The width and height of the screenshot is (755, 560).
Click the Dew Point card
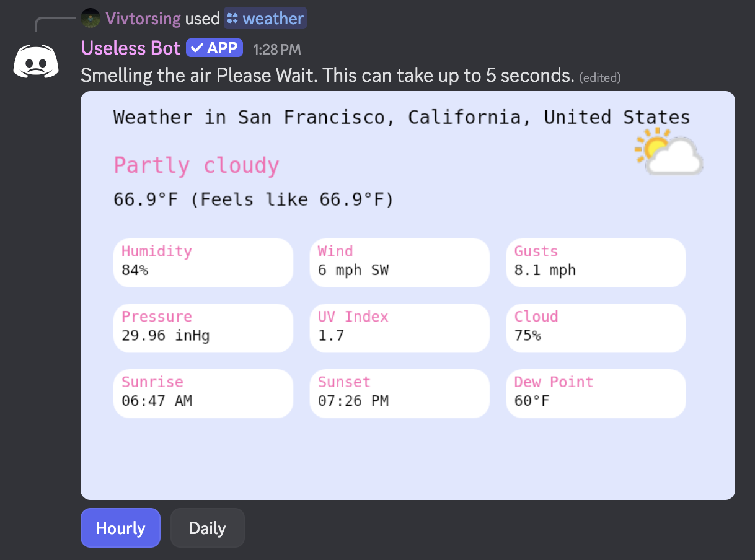(x=596, y=393)
